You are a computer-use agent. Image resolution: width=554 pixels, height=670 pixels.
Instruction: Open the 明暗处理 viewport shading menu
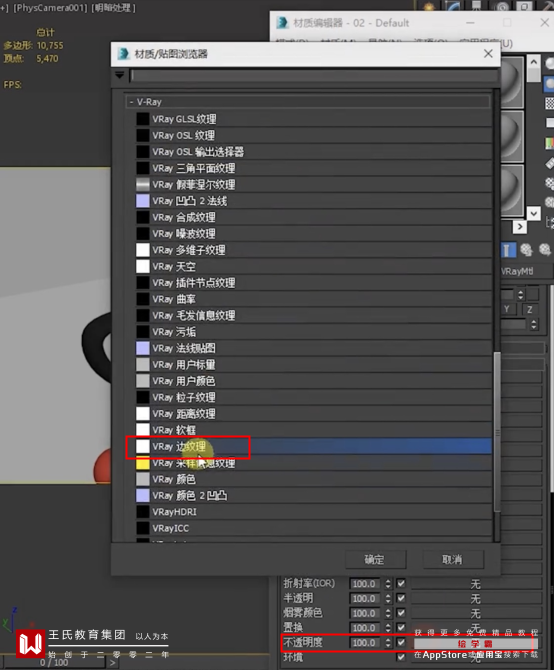[x=113, y=8]
